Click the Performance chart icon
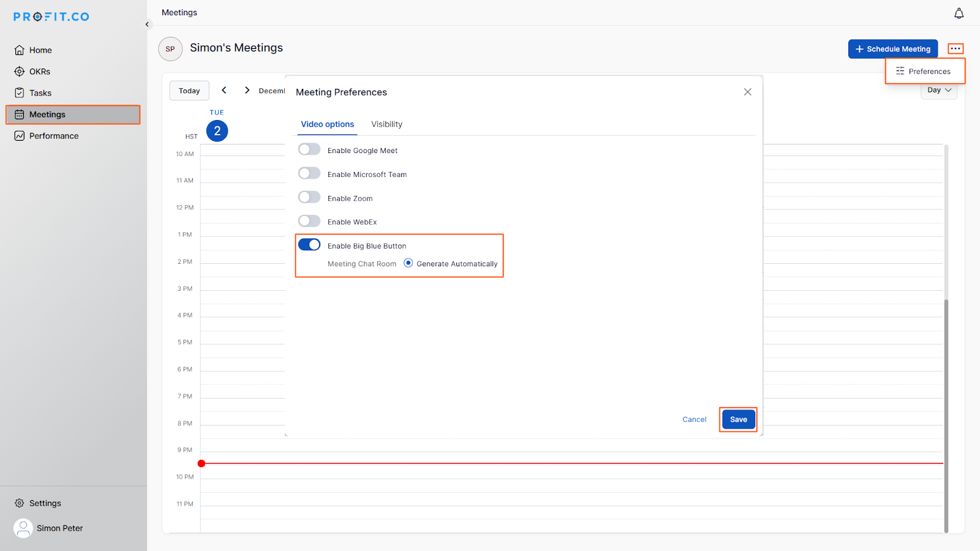This screenshot has width=980, height=551. coord(20,136)
